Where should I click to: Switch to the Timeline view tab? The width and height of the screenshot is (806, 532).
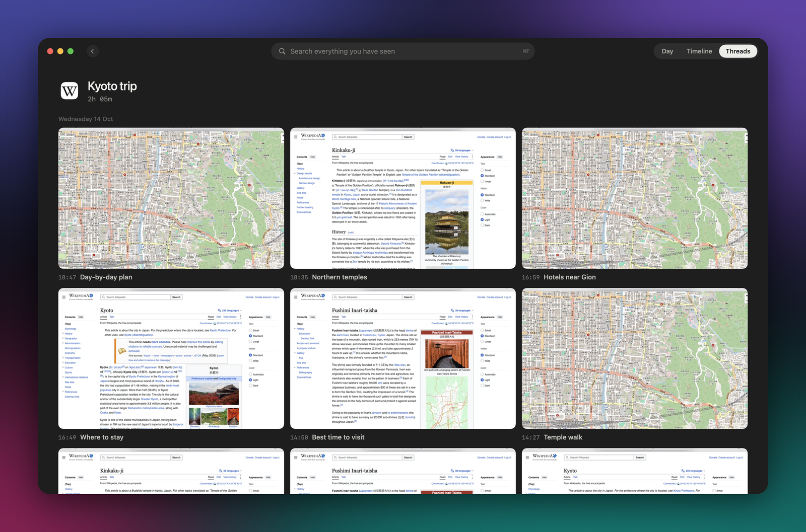pos(699,51)
